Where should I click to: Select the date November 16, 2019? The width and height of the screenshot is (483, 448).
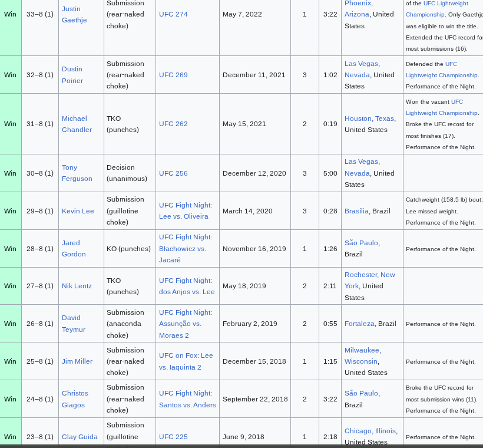click(x=254, y=249)
